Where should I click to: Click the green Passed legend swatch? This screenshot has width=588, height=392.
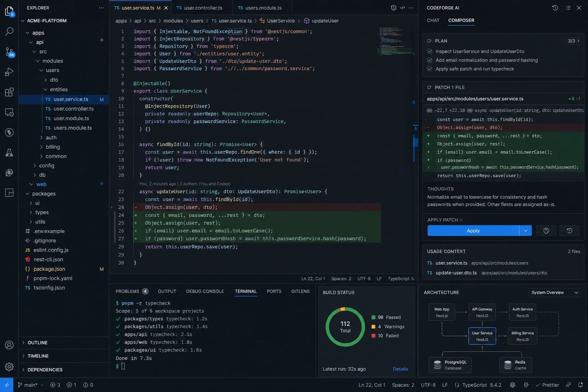tap(373, 317)
